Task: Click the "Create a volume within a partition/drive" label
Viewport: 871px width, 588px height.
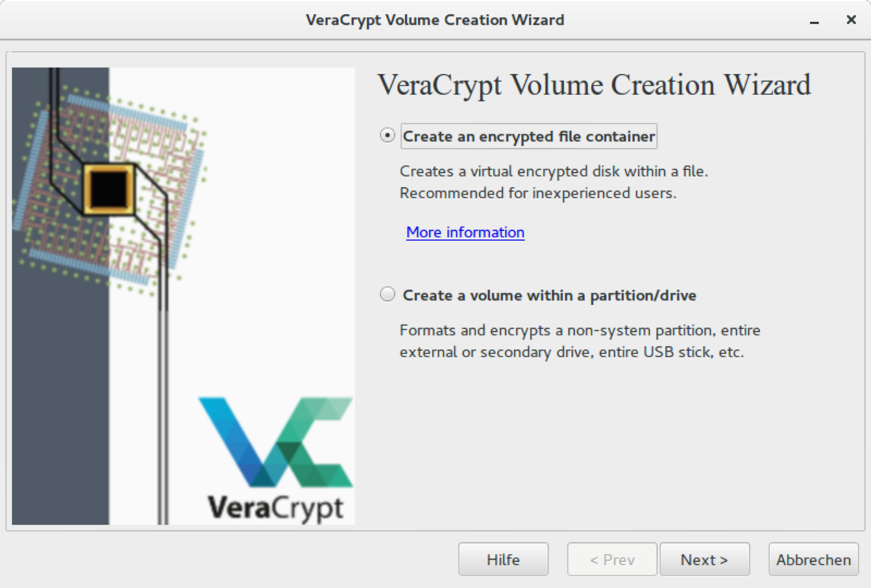Action: tap(549, 295)
